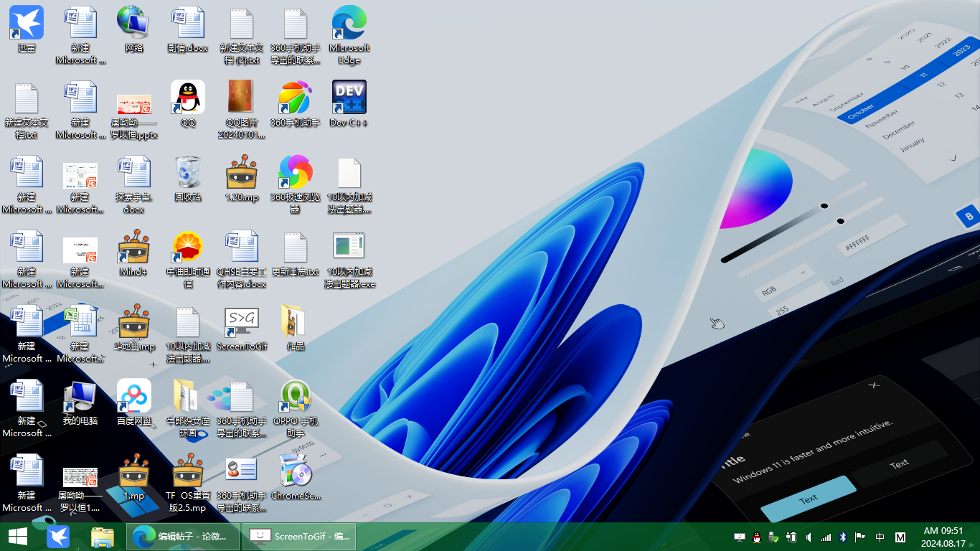Screen dimensions: 980x551
Task: Open the QQ penguin desktop shortcut
Action: (x=188, y=104)
